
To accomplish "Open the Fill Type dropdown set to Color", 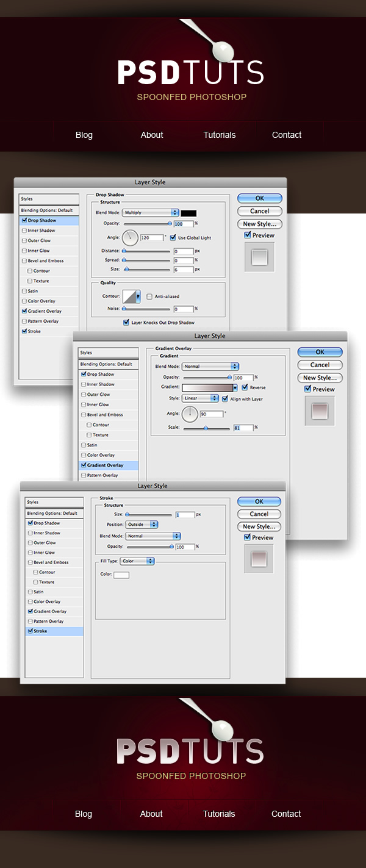I will click(x=137, y=561).
